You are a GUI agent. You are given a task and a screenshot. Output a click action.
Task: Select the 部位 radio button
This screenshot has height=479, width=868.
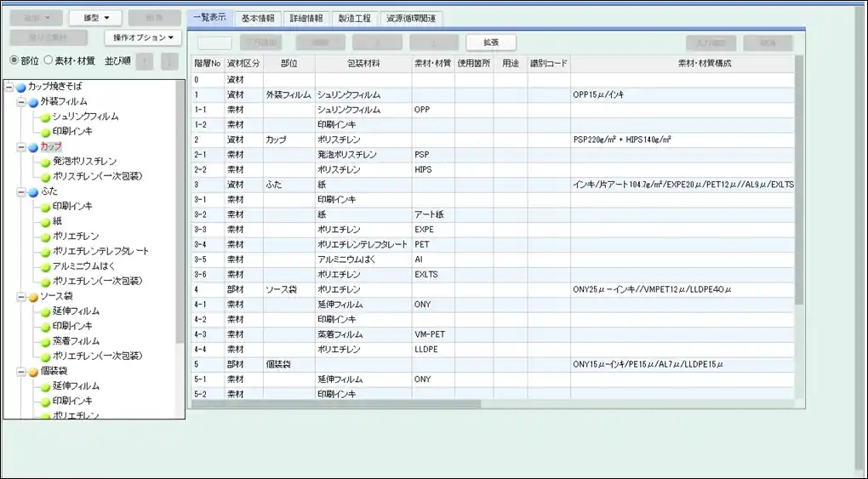[x=14, y=60]
